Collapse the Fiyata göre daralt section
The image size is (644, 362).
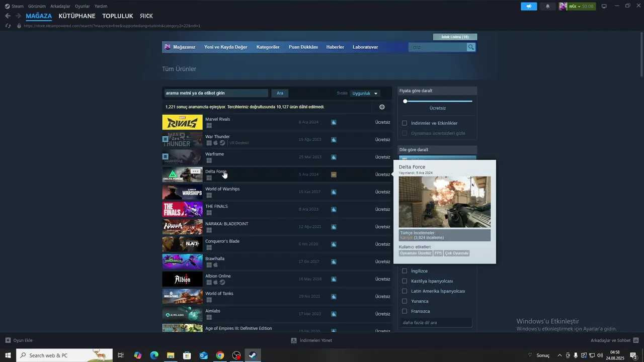click(x=437, y=91)
